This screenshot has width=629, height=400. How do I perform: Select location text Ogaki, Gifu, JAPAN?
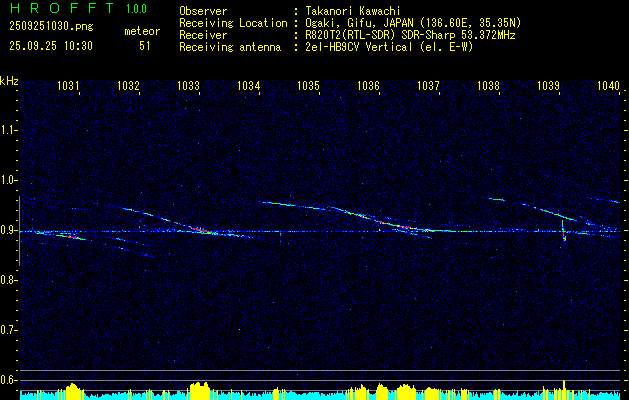click(x=360, y=23)
